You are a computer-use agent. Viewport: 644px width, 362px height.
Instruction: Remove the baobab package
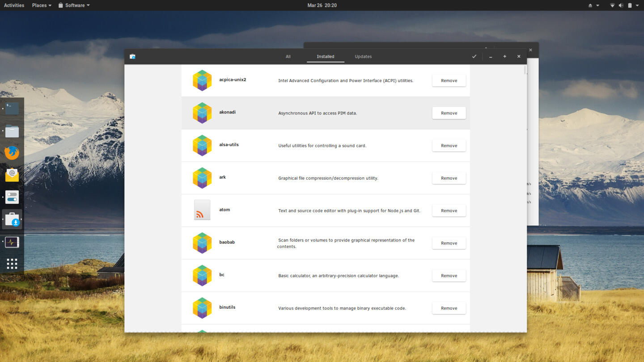click(x=449, y=243)
